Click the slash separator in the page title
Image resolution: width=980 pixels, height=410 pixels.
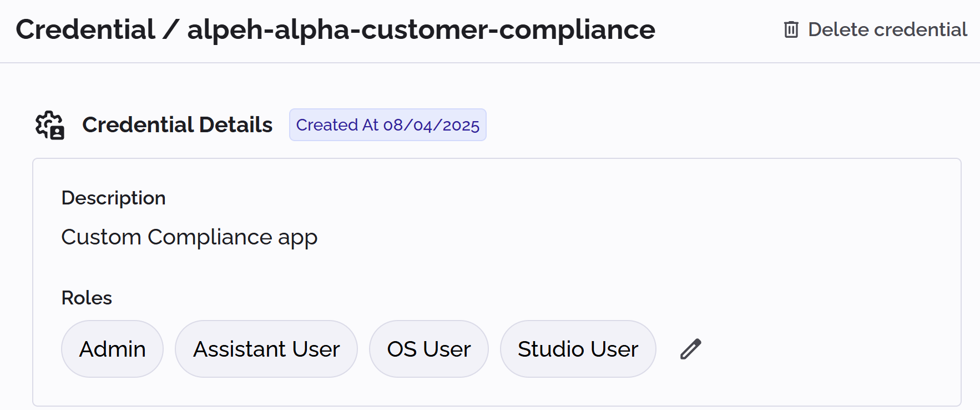click(x=171, y=29)
